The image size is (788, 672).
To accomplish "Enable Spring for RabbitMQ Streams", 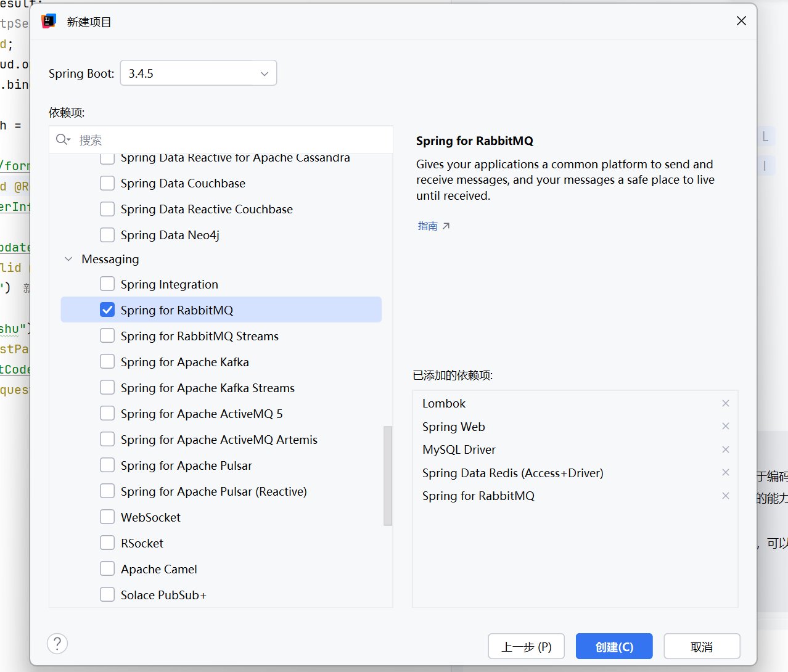I will coord(107,336).
